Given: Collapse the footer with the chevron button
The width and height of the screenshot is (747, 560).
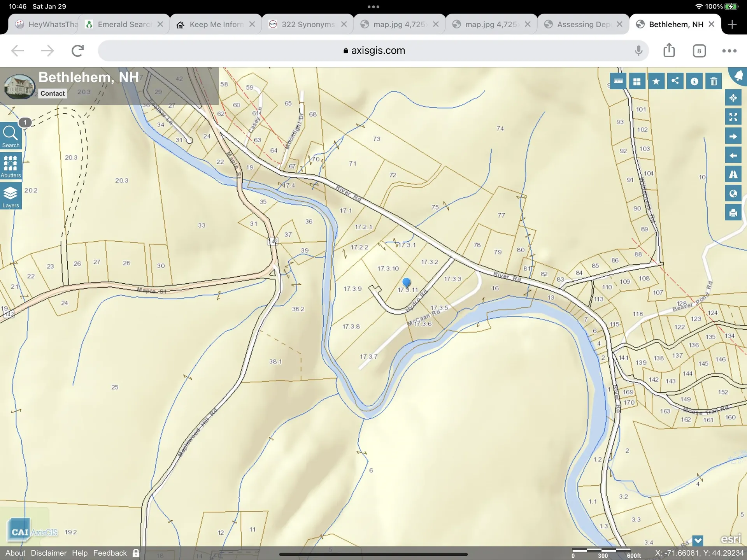Looking at the screenshot, I should click(698, 541).
